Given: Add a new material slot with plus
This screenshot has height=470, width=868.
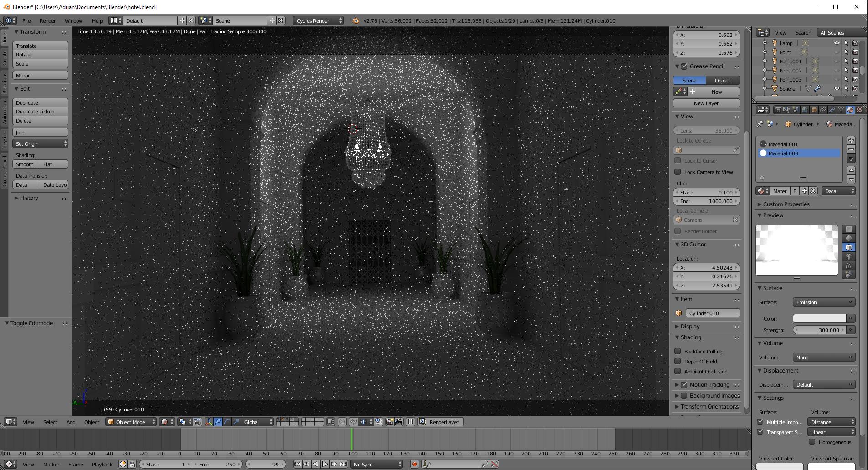Looking at the screenshot, I should pos(851,140).
